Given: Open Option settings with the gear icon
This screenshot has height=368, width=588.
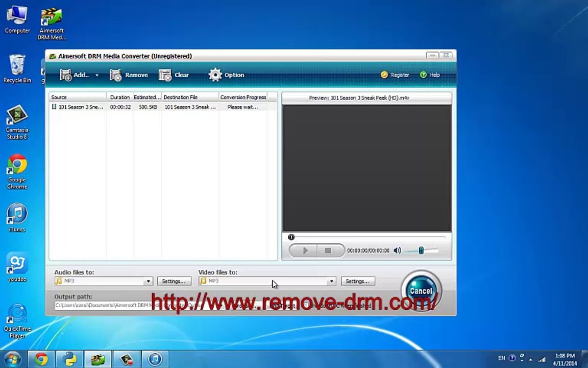Looking at the screenshot, I should pyautogui.click(x=215, y=75).
